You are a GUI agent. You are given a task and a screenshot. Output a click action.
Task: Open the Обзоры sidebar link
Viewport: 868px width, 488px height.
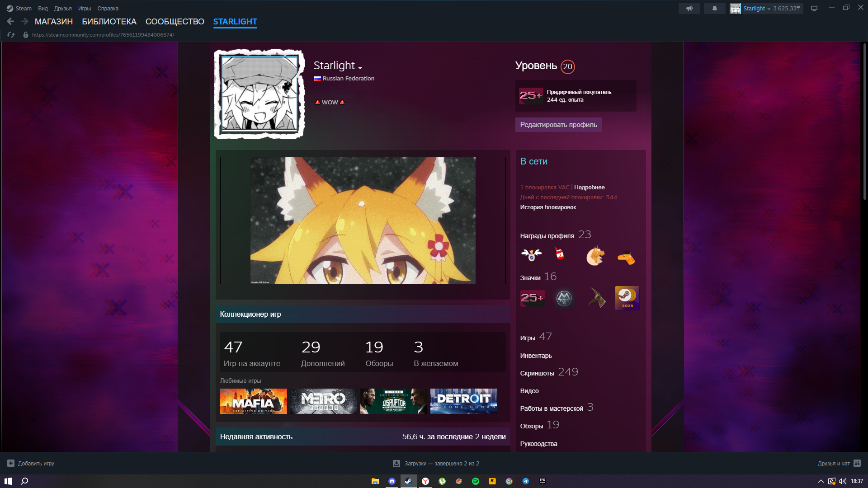[x=532, y=426]
